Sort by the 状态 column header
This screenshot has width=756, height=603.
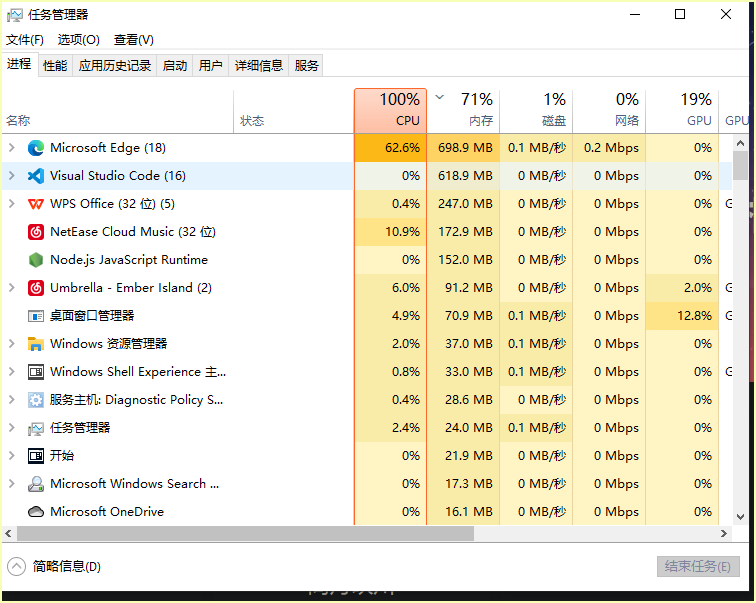(x=294, y=110)
